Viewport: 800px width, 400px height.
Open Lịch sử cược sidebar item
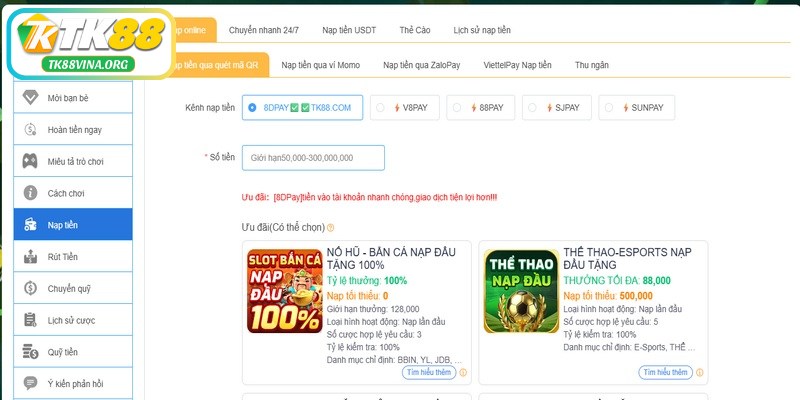pyautogui.click(x=73, y=320)
